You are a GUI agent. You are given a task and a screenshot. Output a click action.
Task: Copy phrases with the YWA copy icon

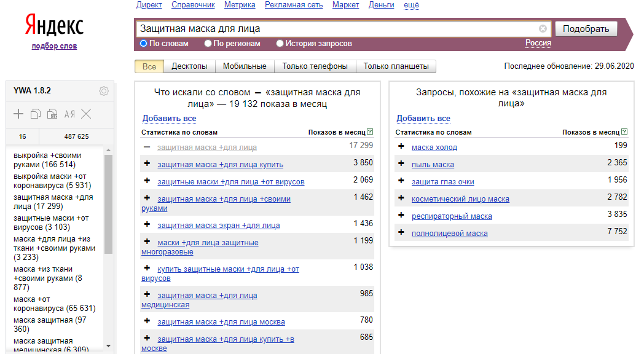click(35, 114)
